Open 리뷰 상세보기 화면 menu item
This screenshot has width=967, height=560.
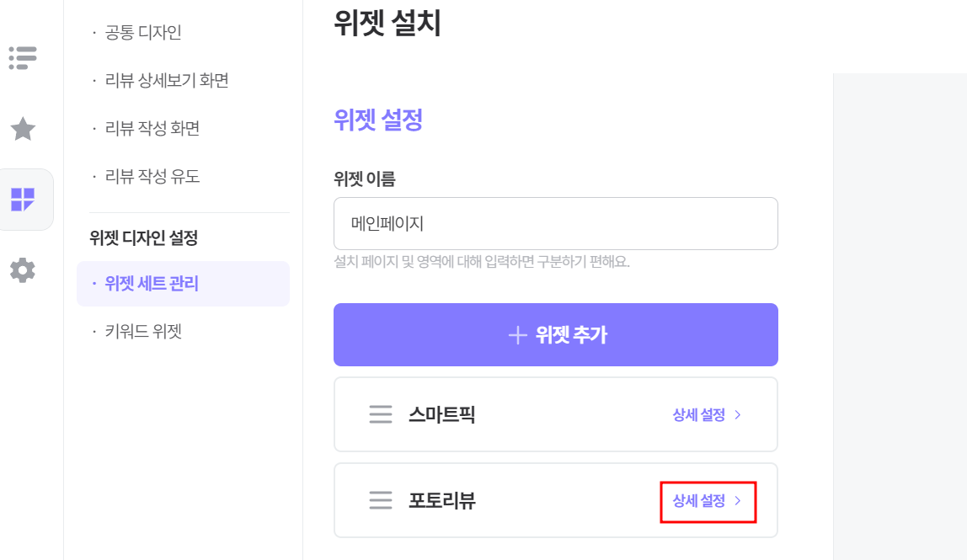(x=167, y=80)
